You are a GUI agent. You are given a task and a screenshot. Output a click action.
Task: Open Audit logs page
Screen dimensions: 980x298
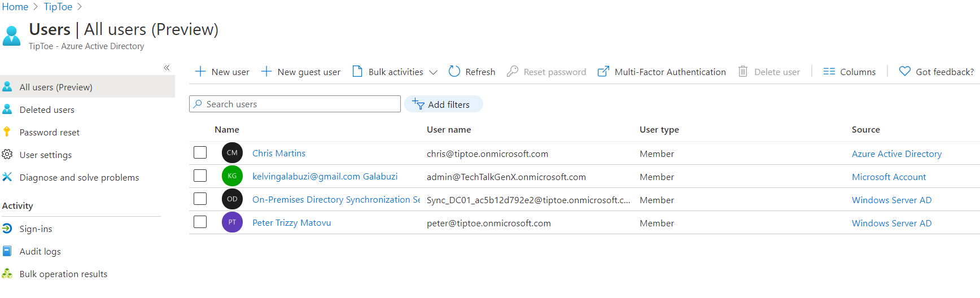coord(40,251)
